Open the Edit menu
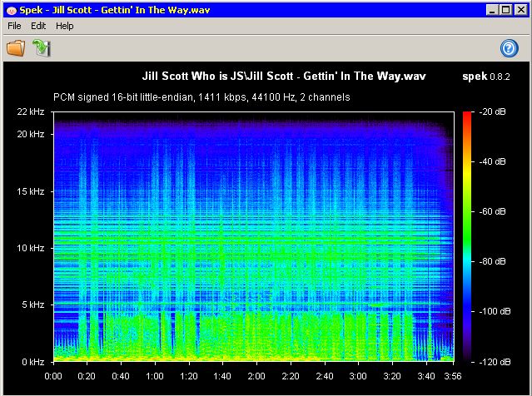Screen dimensions: 532x396 pos(38,26)
